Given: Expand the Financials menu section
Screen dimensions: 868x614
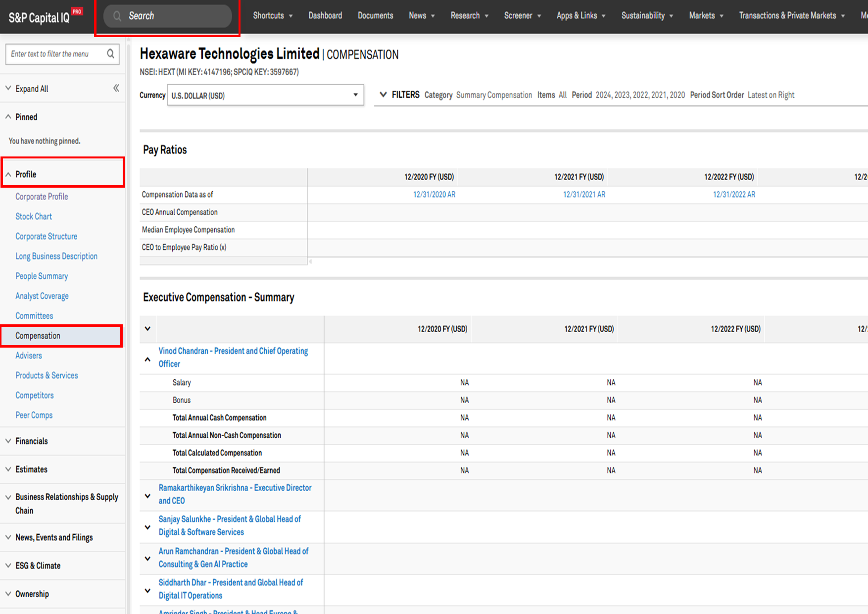Looking at the screenshot, I should pyautogui.click(x=32, y=441).
